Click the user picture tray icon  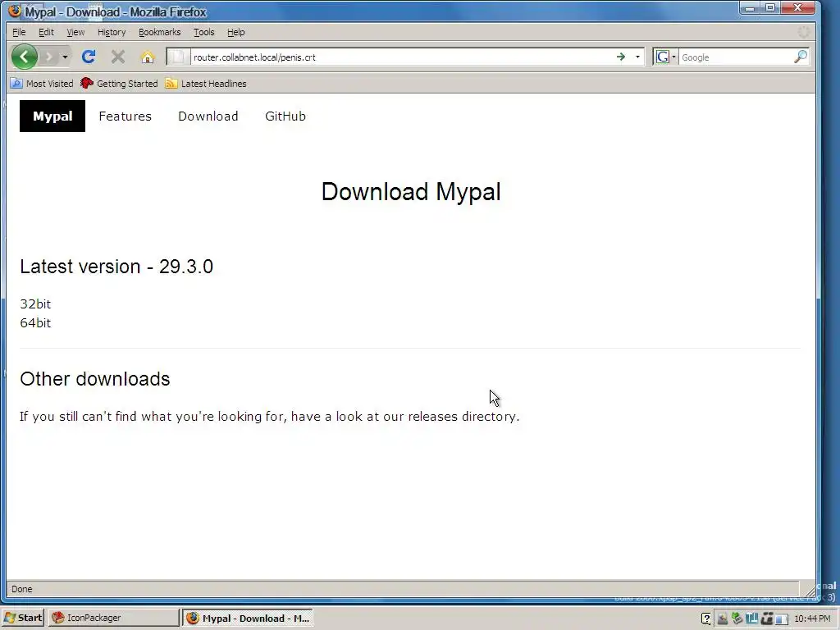click(723, 619)
